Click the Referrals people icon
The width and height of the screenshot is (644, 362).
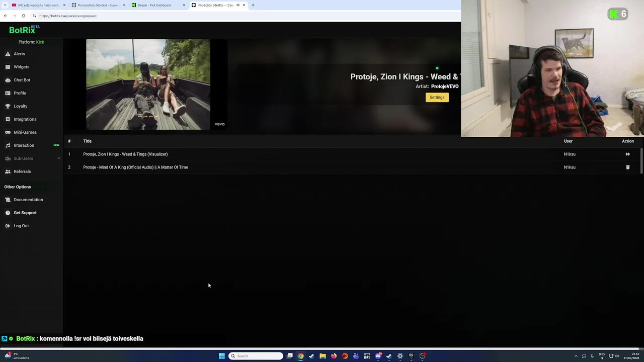[x=8, y=171]
